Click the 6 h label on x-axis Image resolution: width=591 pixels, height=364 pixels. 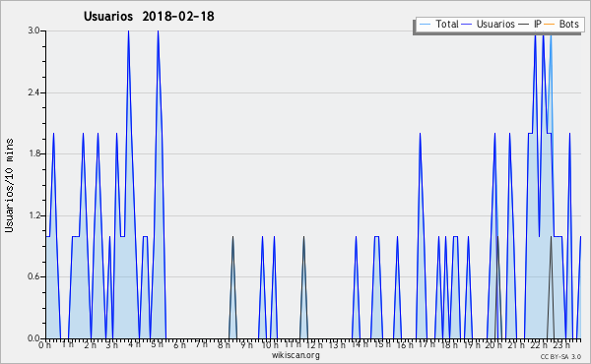click(179, 344)
